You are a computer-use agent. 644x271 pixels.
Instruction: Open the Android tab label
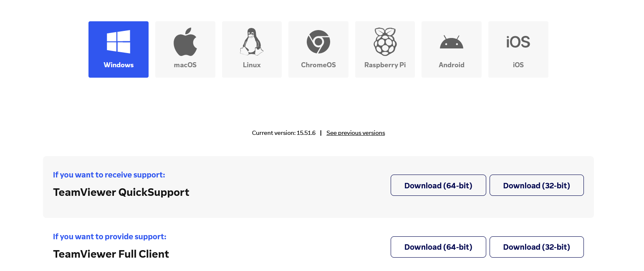(x=452, y=65)
